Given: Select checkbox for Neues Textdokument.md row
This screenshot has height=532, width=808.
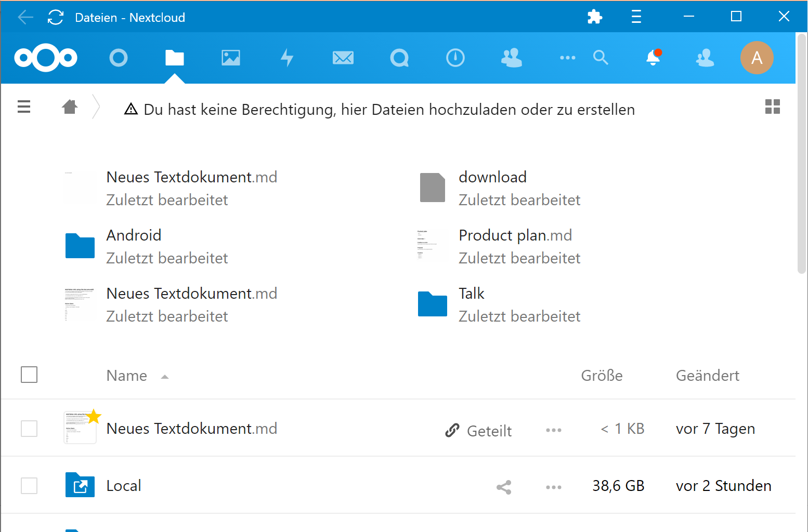Looking at the screenshot, I should tap(29, 429).
